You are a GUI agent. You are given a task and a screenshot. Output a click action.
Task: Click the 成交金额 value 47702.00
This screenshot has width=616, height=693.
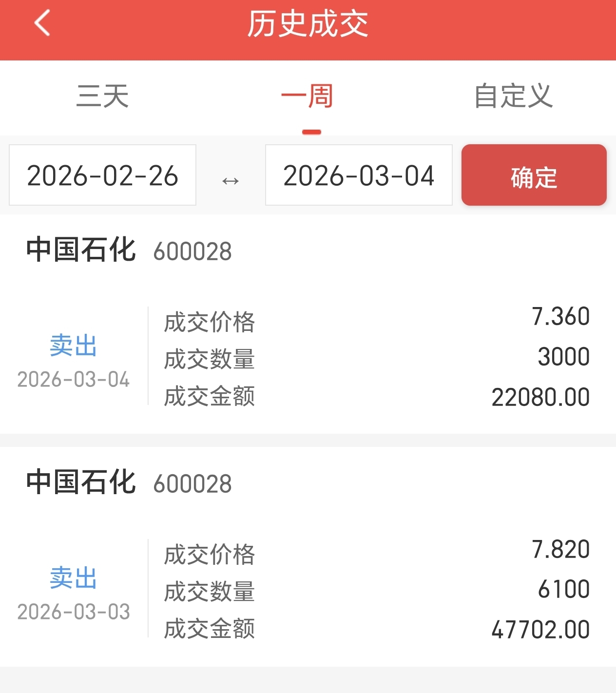click(540, 630)
